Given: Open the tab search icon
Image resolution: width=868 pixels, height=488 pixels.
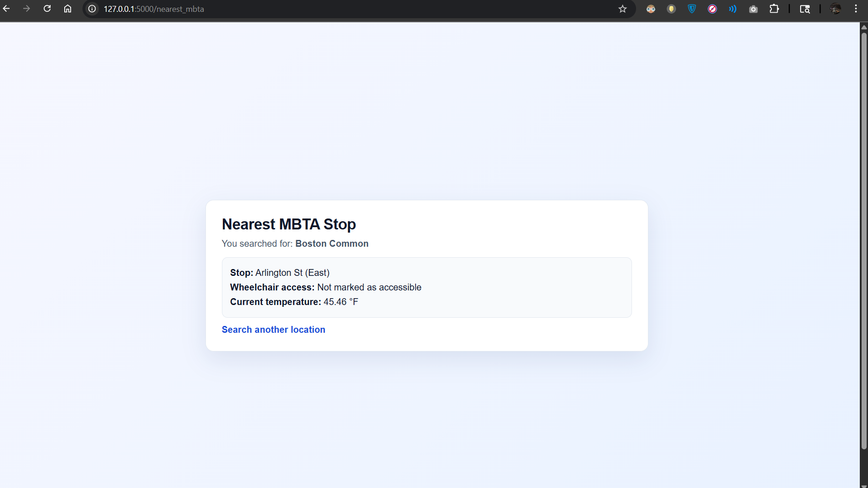Looking at the screenshot, I should pos(805,9).
